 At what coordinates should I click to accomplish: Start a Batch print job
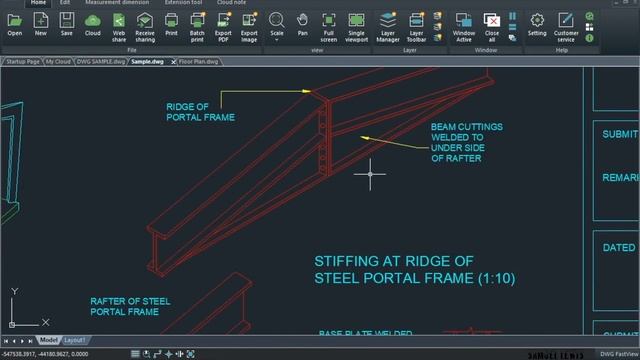(x=197, y=27)
